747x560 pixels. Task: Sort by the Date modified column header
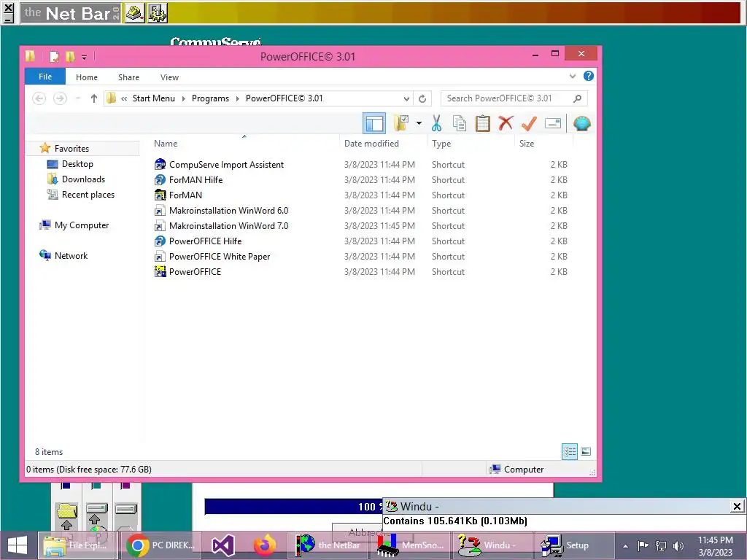point(371,144)
